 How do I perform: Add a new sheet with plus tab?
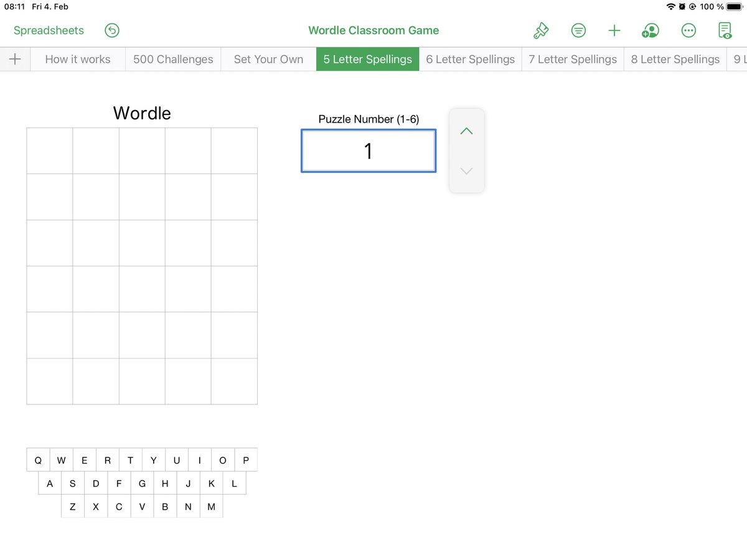(x=15, y=59)
